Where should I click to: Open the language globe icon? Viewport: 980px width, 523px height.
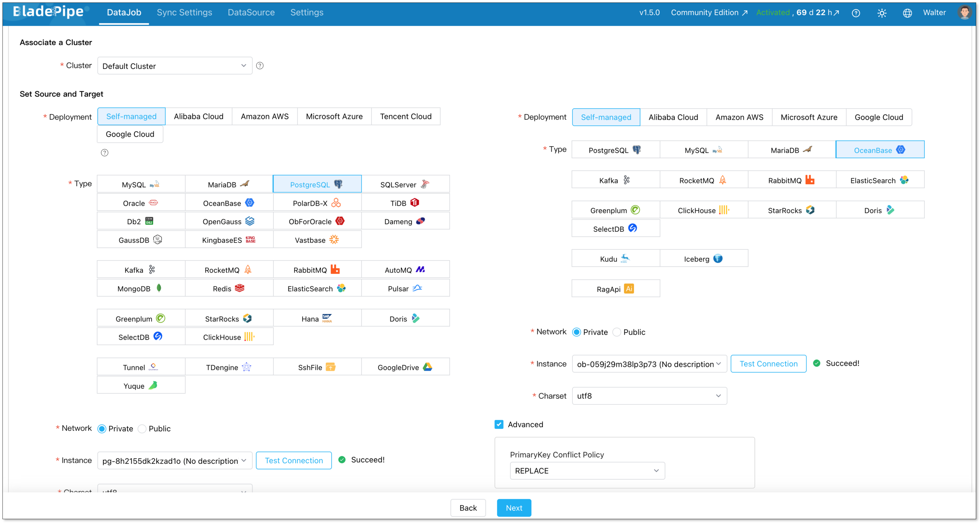click(x=907, y=13)
